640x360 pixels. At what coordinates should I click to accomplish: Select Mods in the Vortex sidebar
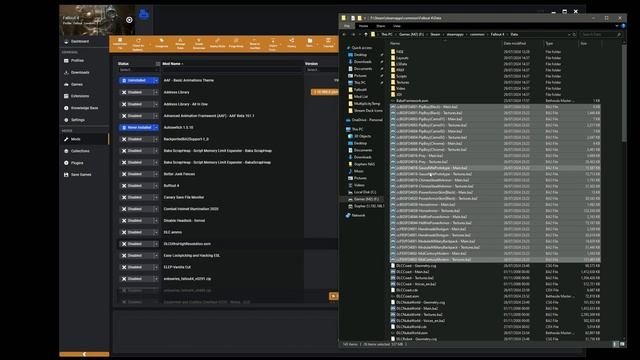pyautogui.click(x=84, y=139)
